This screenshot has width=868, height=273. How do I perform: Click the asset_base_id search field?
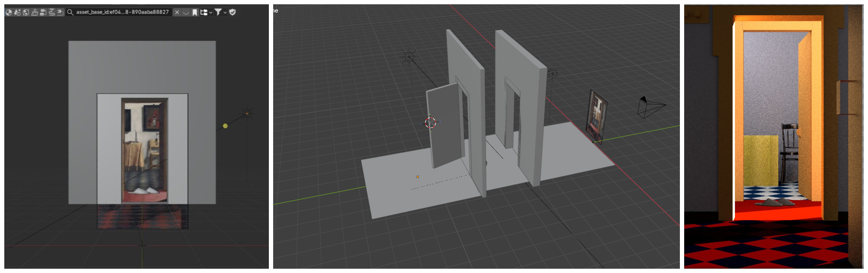point(119,12)
